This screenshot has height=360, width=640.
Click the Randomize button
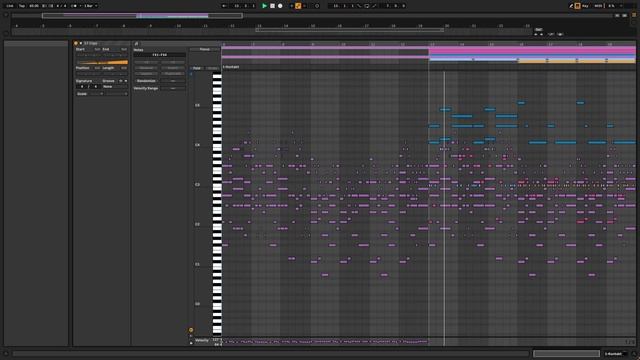point(146,81)
